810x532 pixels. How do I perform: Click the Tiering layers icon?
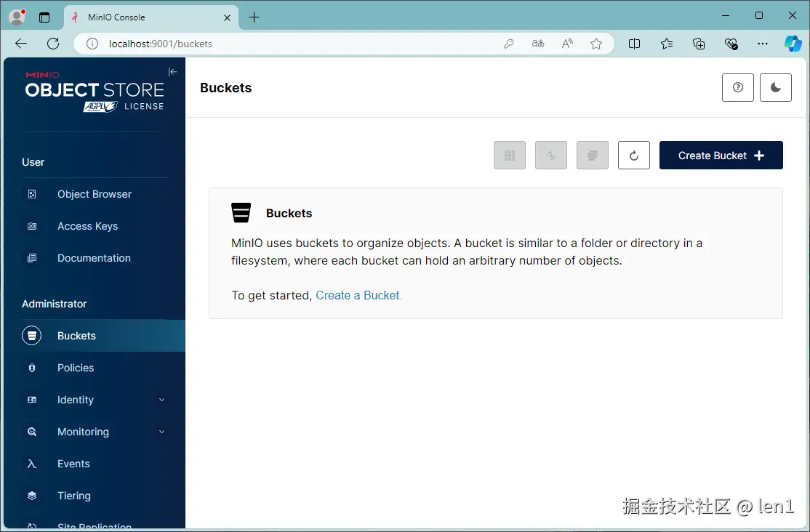[32, 496]
